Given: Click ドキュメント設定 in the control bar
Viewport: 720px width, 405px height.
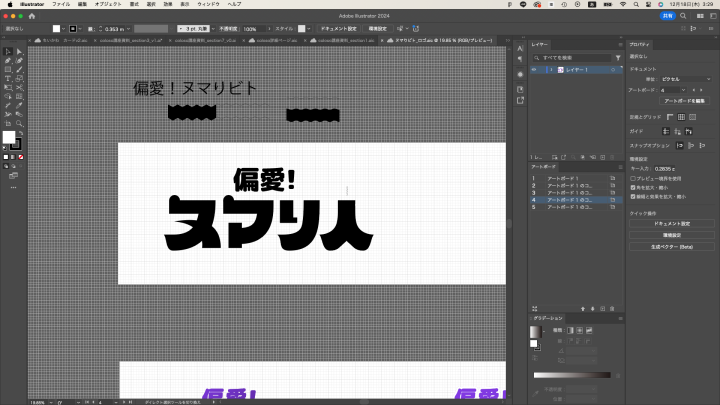Looking at the screenshot, I should [338, 29].
